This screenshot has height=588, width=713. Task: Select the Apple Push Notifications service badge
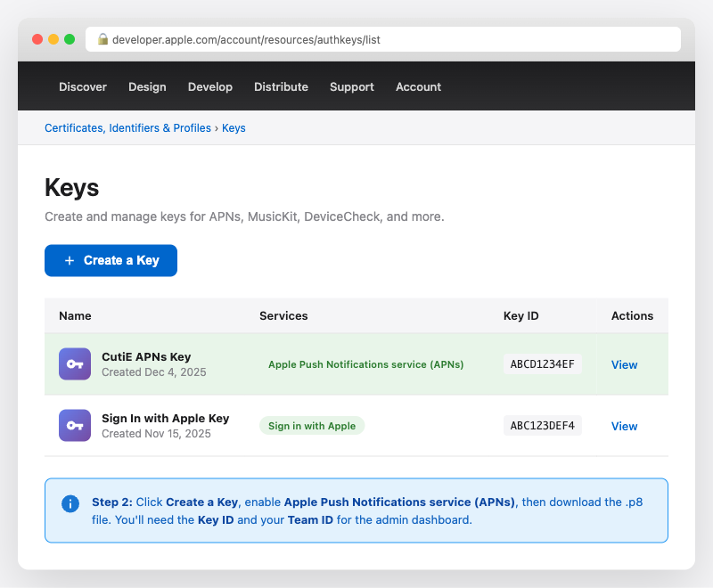pyautogui.click(x=365, y=364)
